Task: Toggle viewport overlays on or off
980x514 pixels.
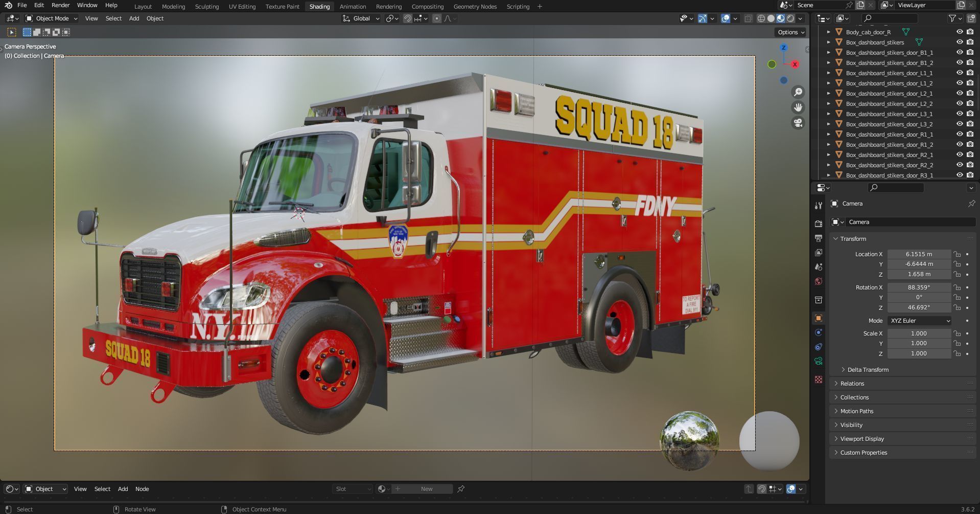Action: pos(726,18)
